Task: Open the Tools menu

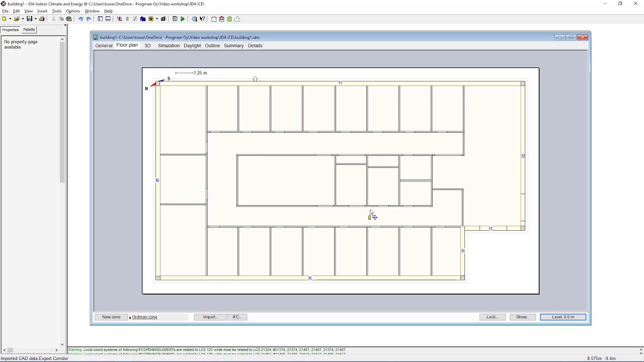Action: (x=56, y=11)
